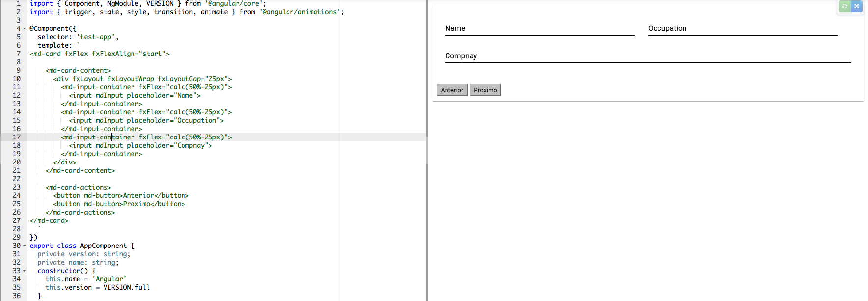The height and width of the screenshot is (301, 868).
Task: Click the closing </md-card-content> tag
Action: pyautogui.click(x=80, y=170)
